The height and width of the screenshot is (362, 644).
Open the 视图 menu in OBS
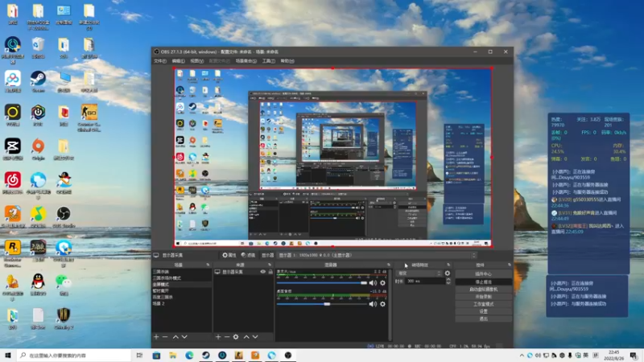[196, 61]
